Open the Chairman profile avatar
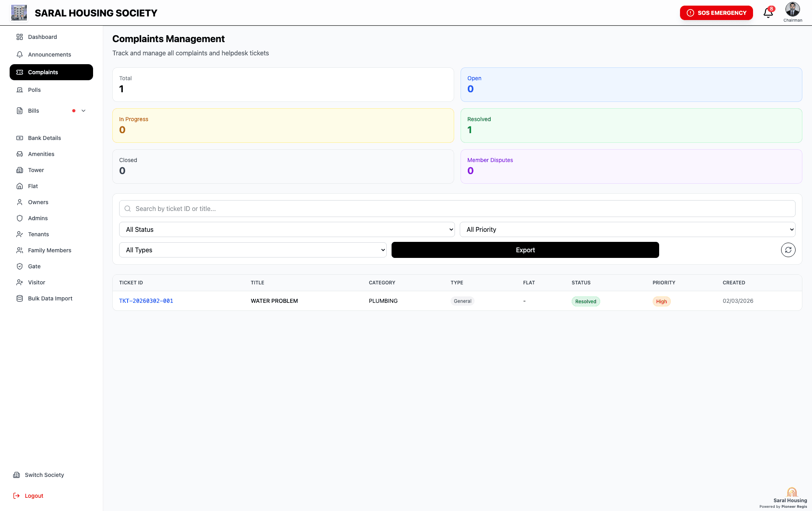Screen dimensions: 812x511 (x=792, y=10)
